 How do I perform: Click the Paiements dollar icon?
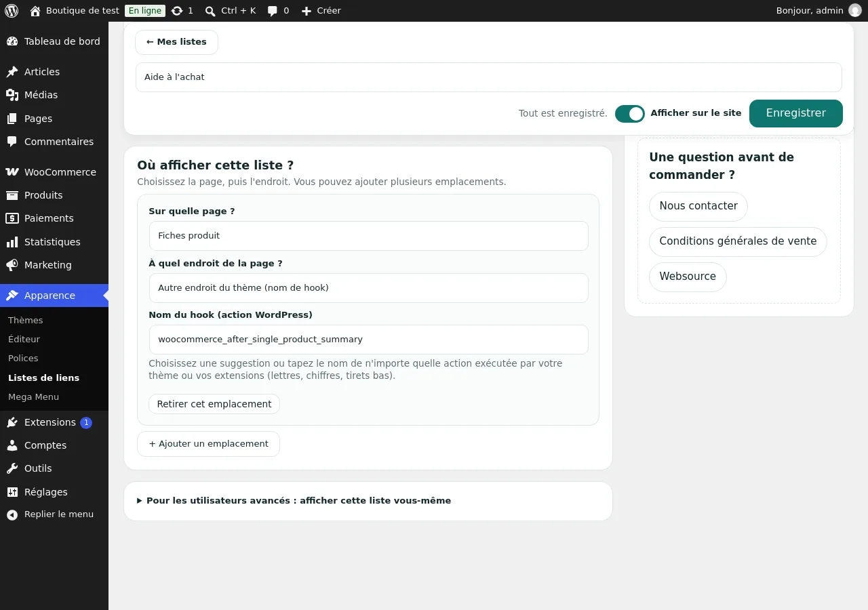pyautogui.click(x=12, y=218)
